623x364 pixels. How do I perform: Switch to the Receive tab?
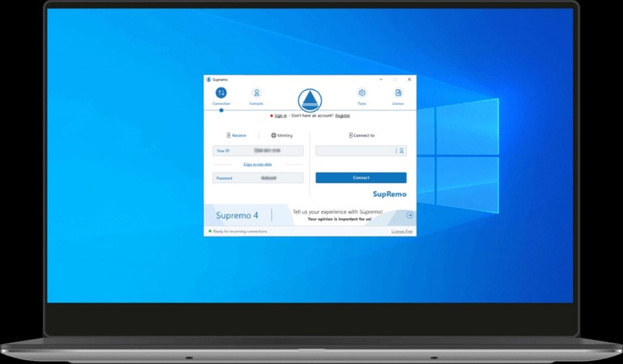point(237,135)
